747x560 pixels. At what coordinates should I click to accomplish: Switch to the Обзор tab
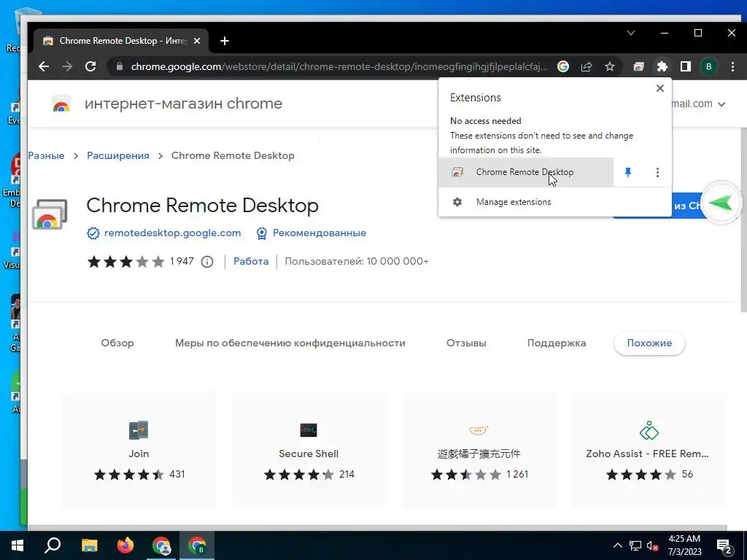click(x=117, y=343)
